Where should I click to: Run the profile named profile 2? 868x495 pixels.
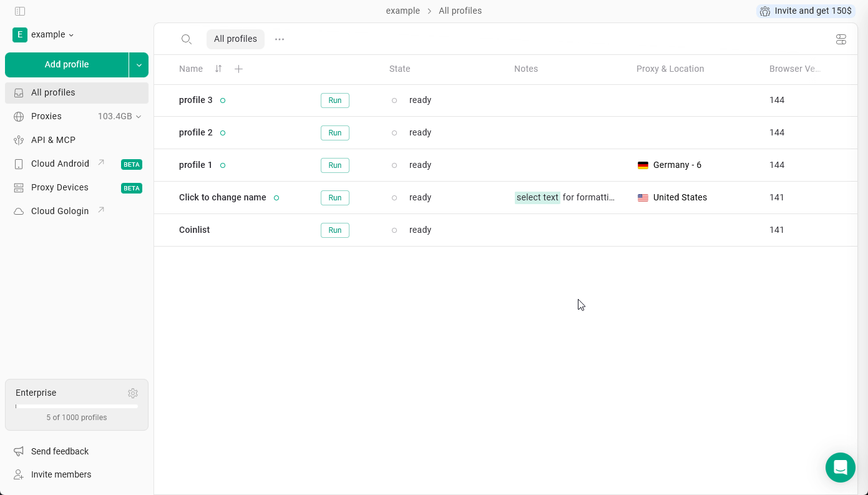(x=334, y=132)
